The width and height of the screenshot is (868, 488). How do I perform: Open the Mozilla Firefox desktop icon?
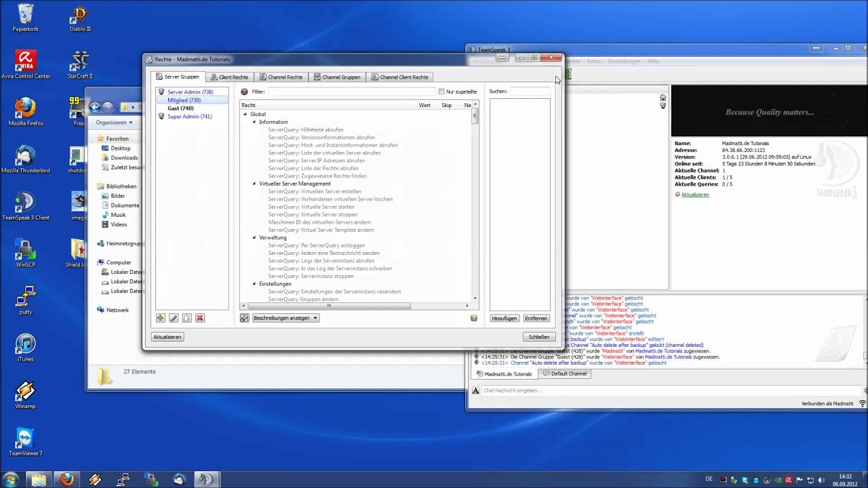(x=26, y=112)
